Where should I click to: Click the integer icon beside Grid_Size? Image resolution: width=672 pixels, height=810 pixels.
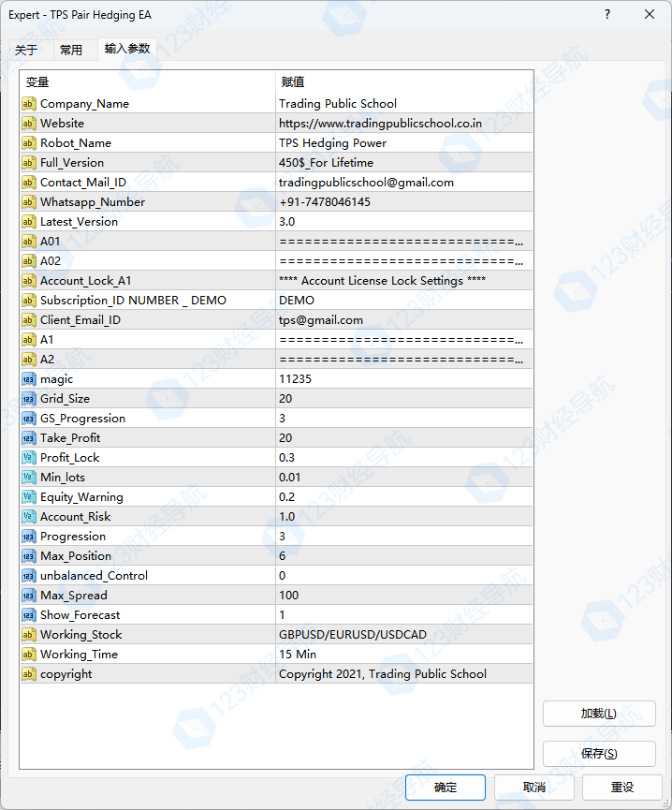pos(29,399)
